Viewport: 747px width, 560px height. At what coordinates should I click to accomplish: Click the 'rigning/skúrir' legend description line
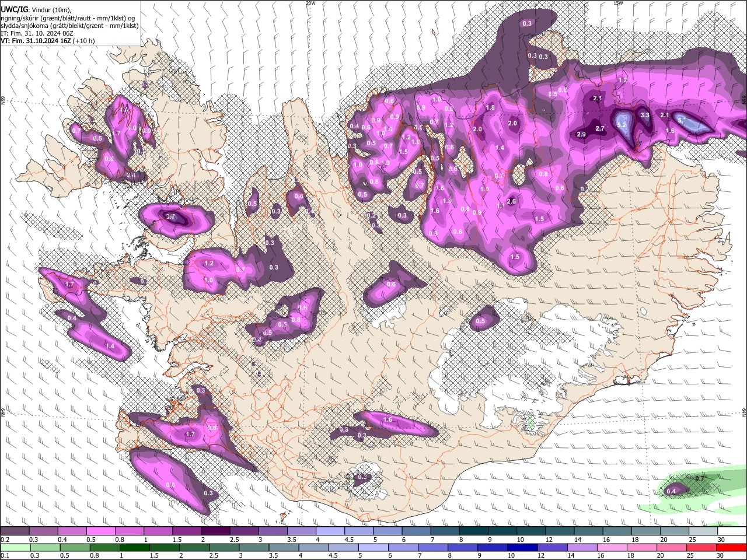click(x=68, y=17)
